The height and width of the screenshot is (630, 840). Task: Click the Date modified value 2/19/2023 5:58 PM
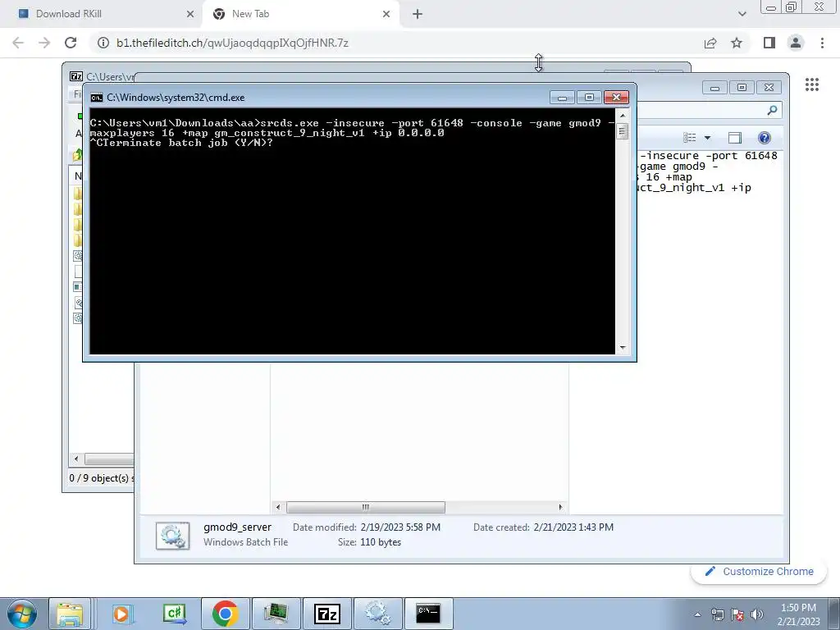click(400, 527)
